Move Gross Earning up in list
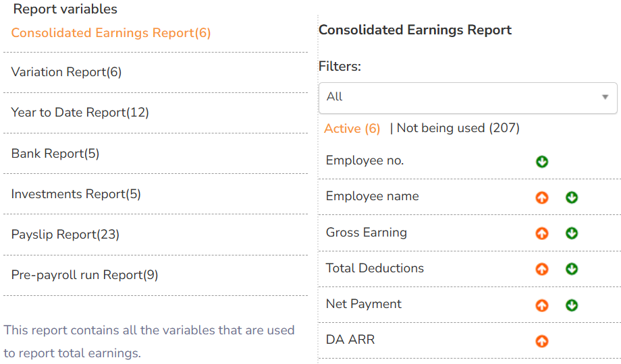Image resolution: width=621 pixels, height=364 pixels. (541, 233)
